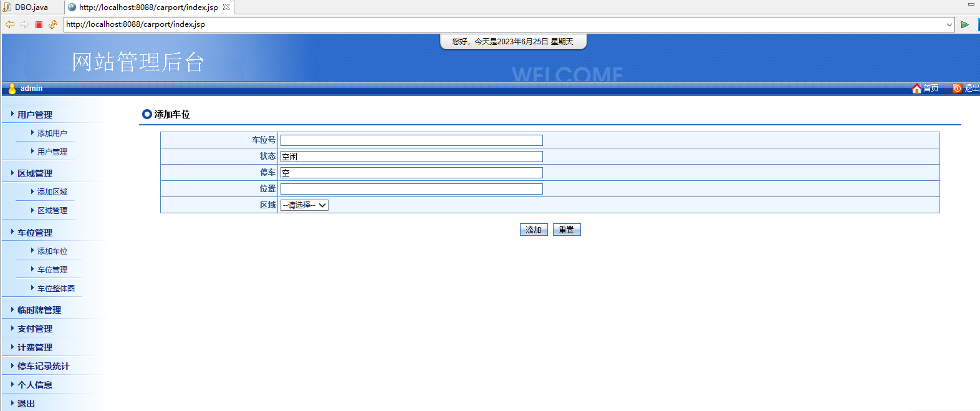Click the red stop loading icon
Image resolution: width=980 pixels, height=411 pixels.
[39, 24]
